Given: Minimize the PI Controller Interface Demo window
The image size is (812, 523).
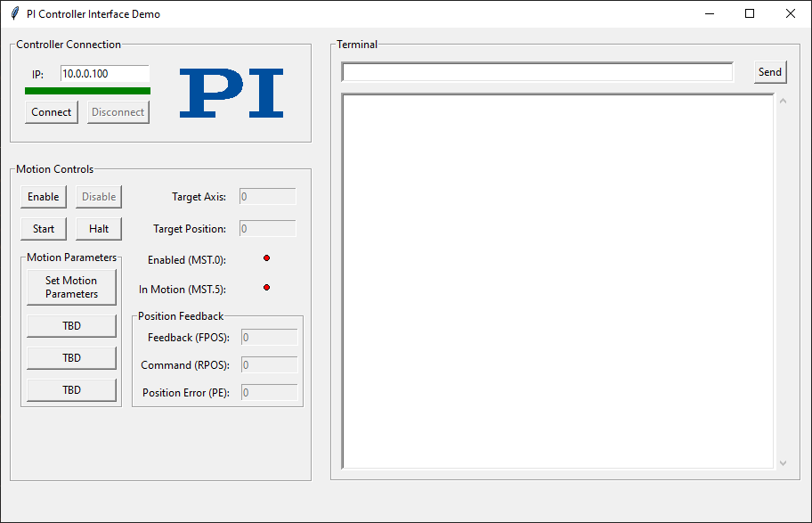Looking at the screenshot, I should (710, 13).
